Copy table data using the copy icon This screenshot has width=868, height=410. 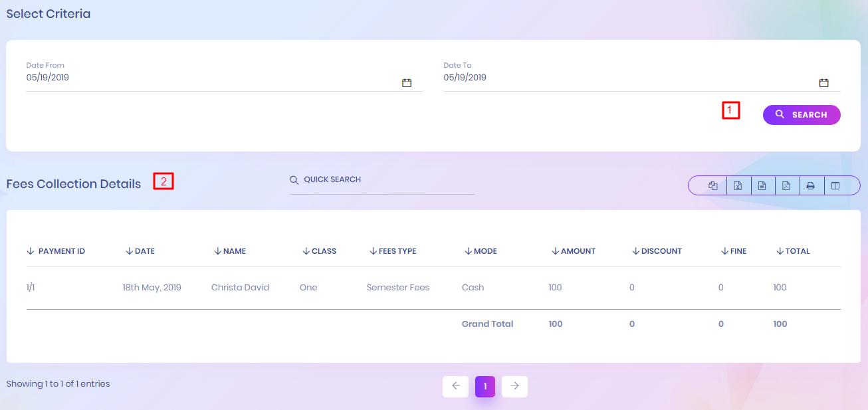(713, 186)
